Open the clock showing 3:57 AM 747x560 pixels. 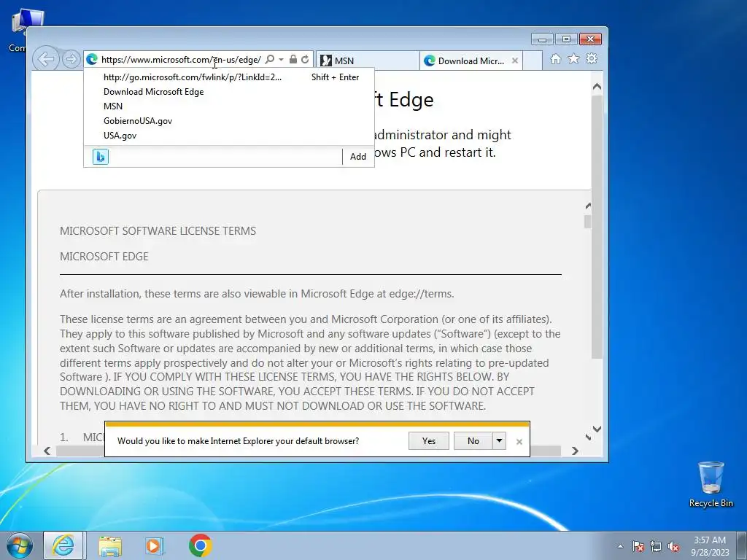point(710,546)
